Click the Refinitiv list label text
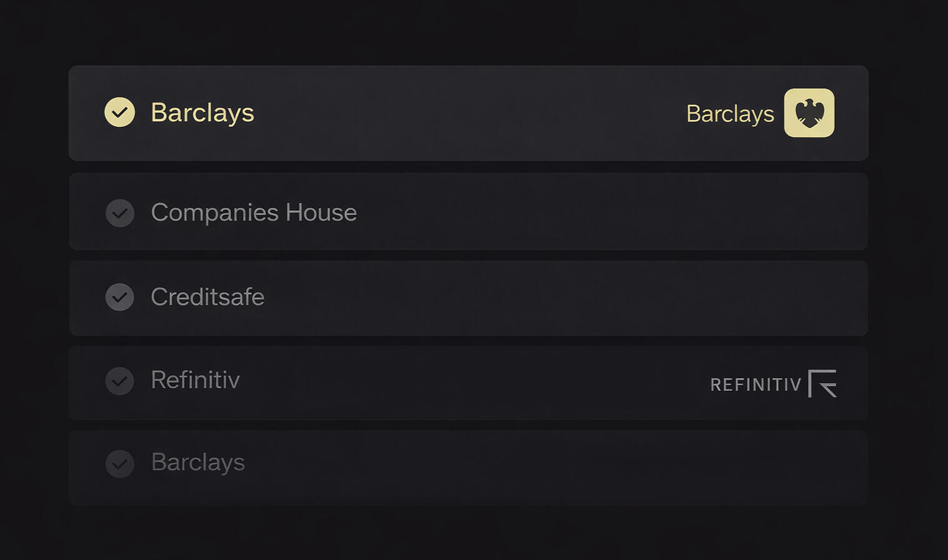 coord(195,380)
